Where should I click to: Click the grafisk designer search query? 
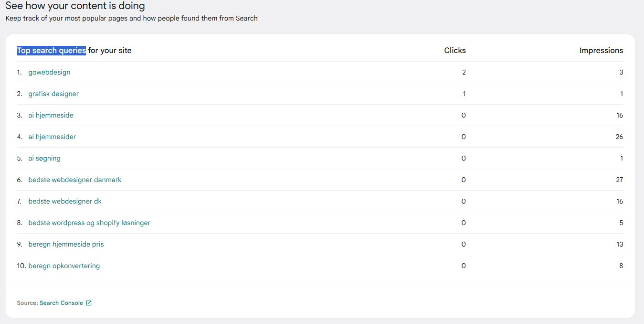click(x=53, y=94)
